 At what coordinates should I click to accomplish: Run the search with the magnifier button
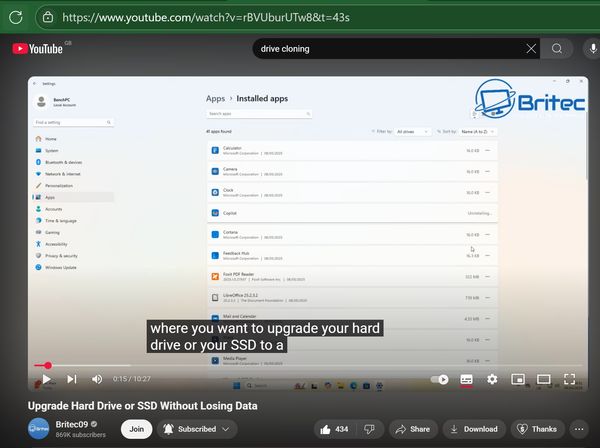click(x=557, y=49)
